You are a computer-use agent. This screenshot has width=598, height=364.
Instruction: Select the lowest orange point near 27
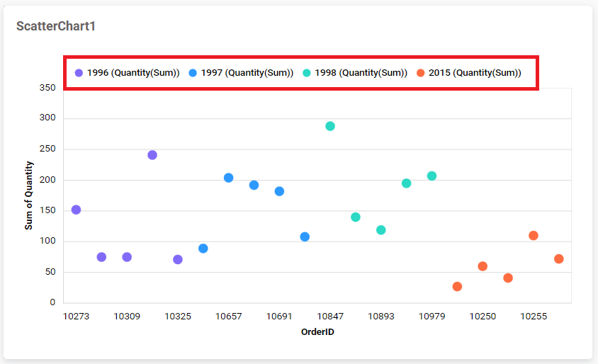(x=457, y=287)
